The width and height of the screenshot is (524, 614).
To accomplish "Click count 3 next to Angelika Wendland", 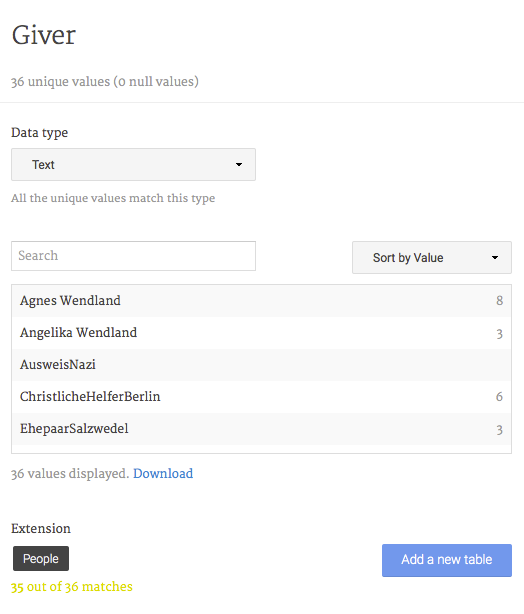I will point(499,334).
